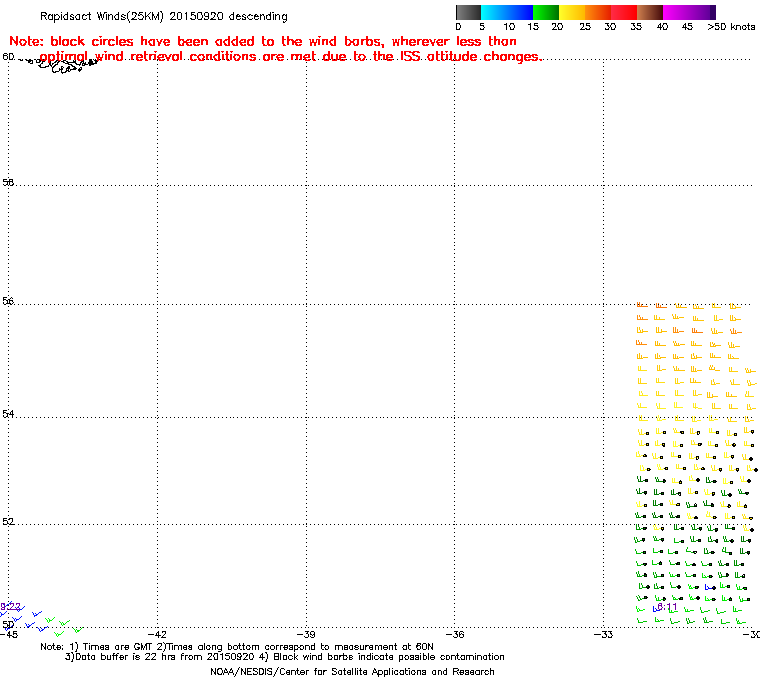Viewport: 760px width, 688px height.
Task: Click the green segment of the legend bar
Action: [546, 12]
